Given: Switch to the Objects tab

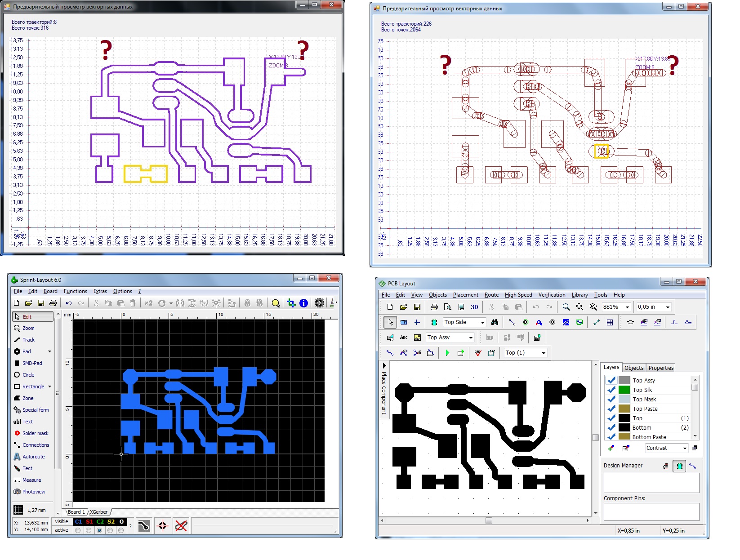Looking at the screenshot, I should coord(634,368).
